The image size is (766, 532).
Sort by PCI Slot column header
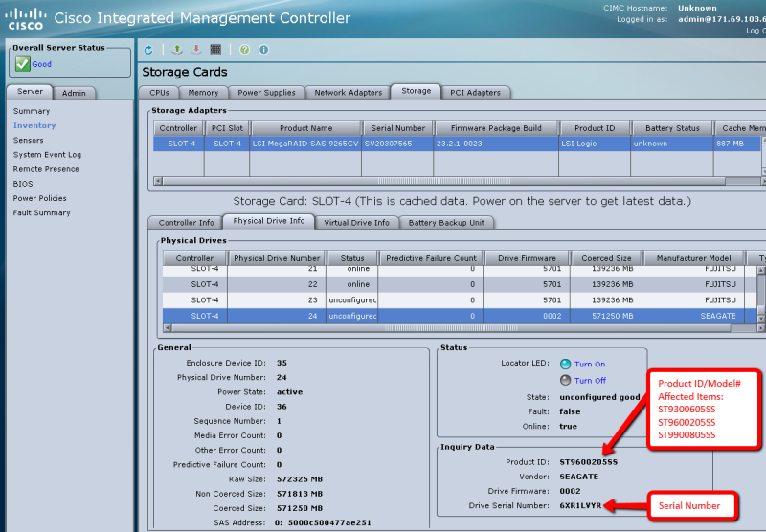point(227,128)
